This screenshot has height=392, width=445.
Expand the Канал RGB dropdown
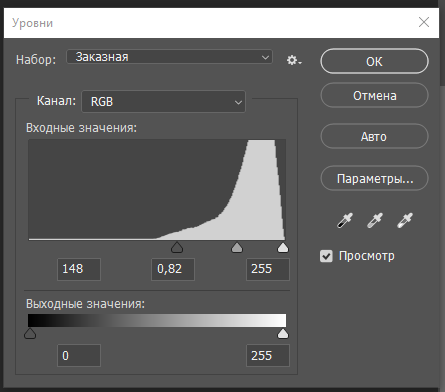164,102
